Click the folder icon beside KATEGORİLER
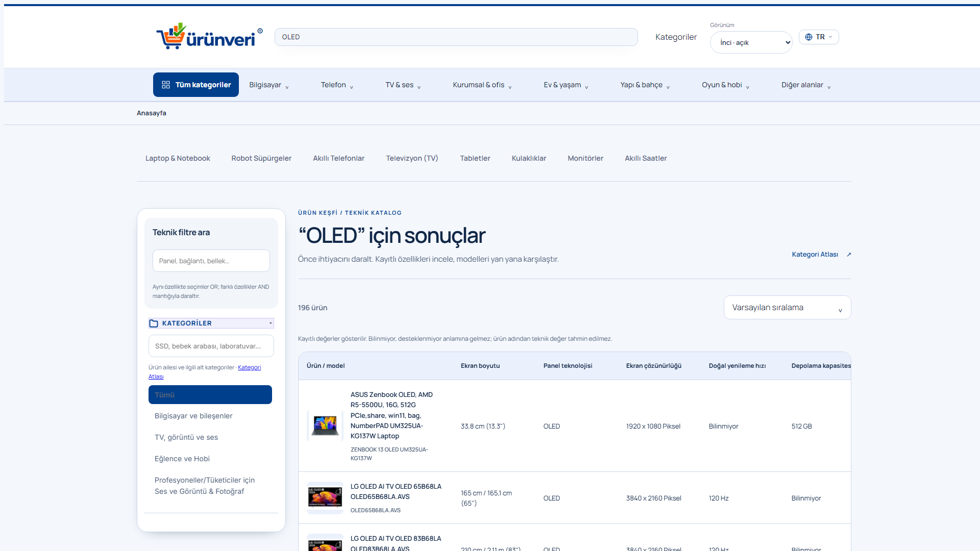The height and width of the screenshot is (551, 980). click(x=154, y=323)
